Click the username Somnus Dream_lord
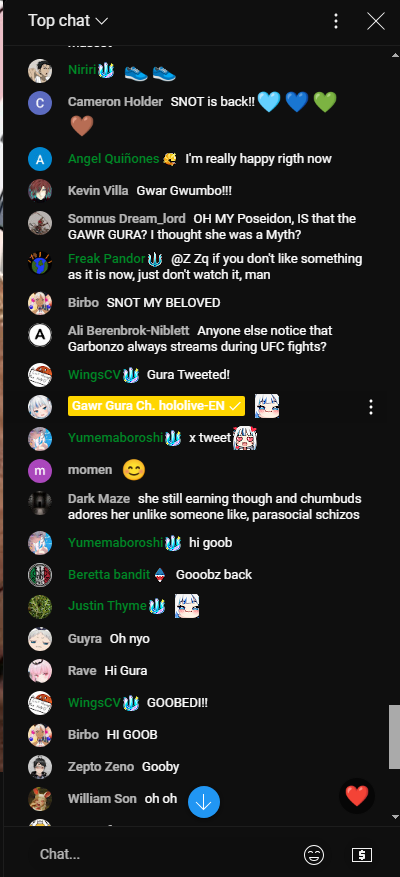 [127, 219]
